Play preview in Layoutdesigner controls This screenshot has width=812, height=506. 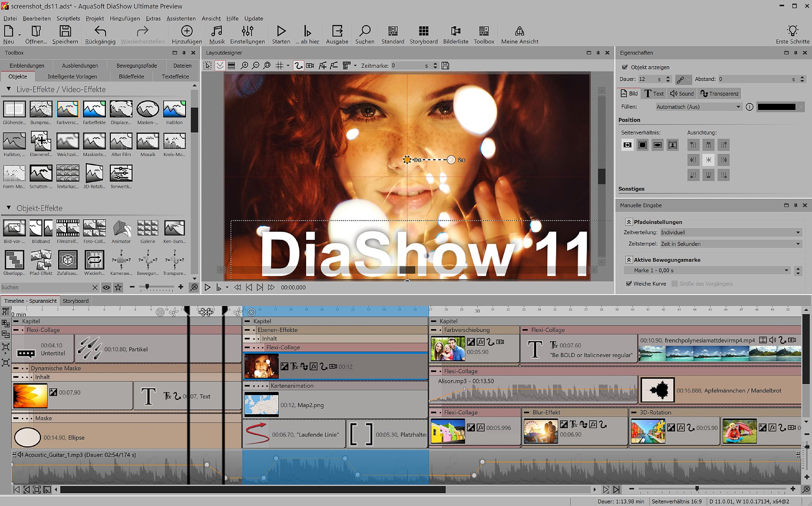tap(207, 287)
